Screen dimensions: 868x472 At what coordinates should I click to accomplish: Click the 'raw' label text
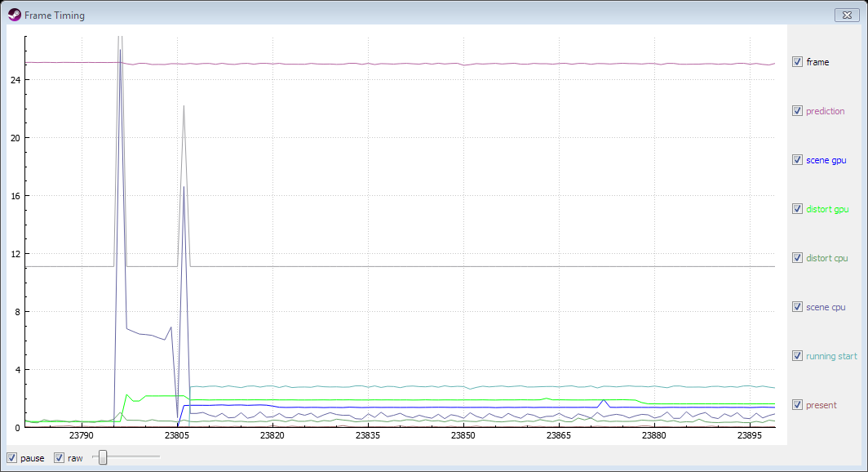(75, 459)
